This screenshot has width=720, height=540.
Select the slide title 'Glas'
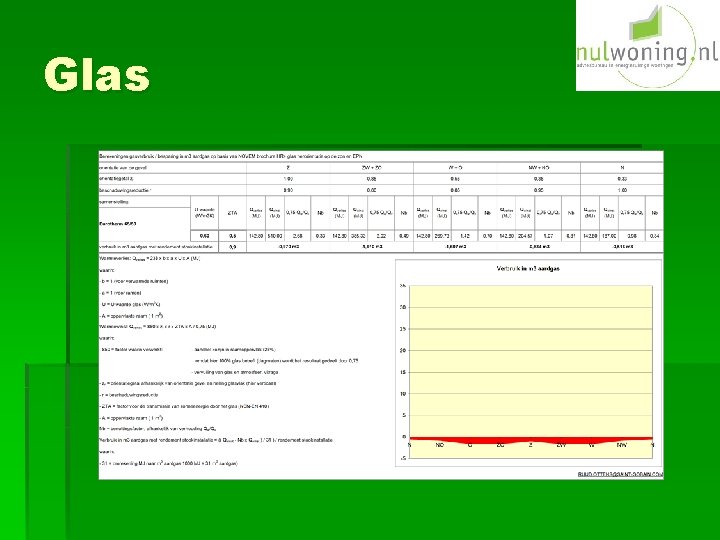97,74
